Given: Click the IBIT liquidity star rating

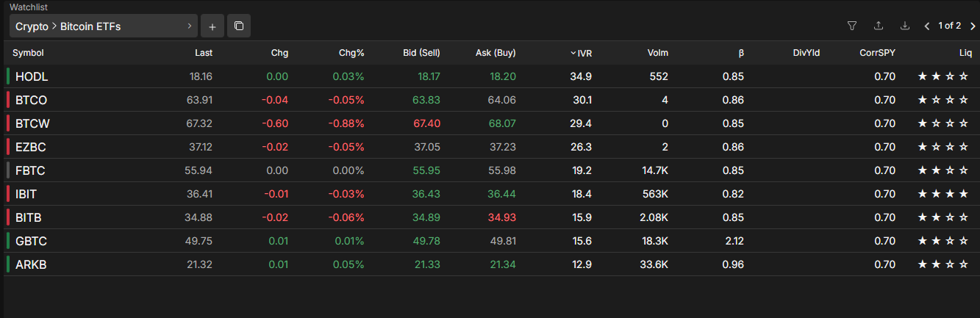Looking at the screenshot, I should (943, 194).
